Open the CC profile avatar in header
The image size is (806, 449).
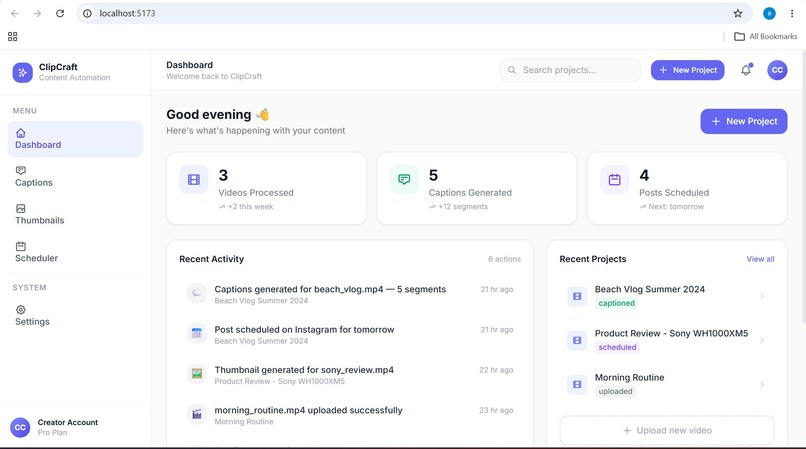777,70
